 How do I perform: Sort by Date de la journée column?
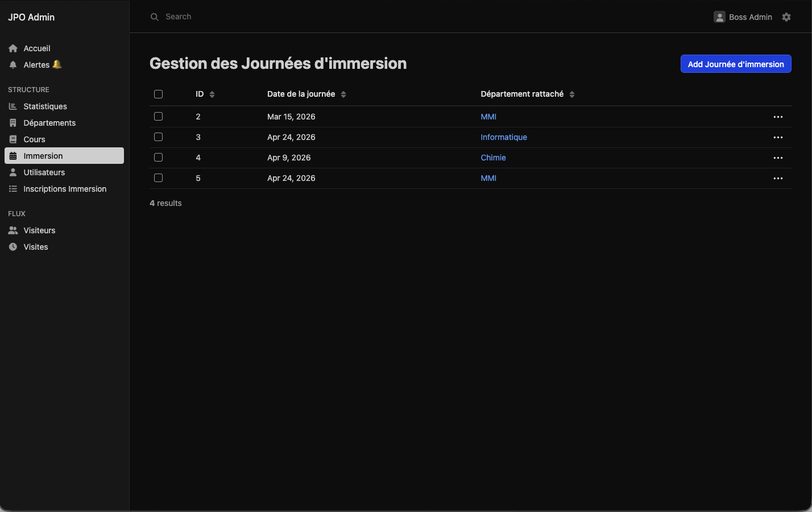pos(343,94)
